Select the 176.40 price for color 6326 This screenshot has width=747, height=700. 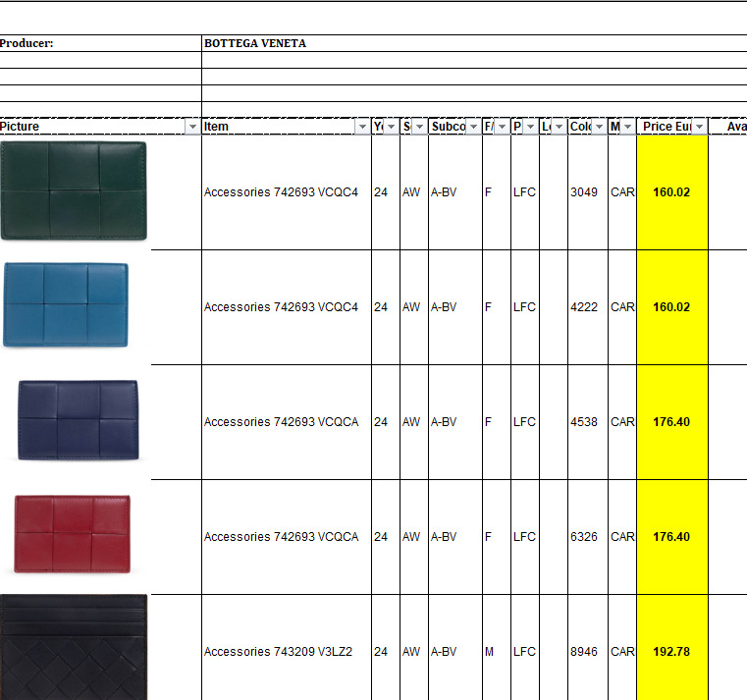[672, 537]
